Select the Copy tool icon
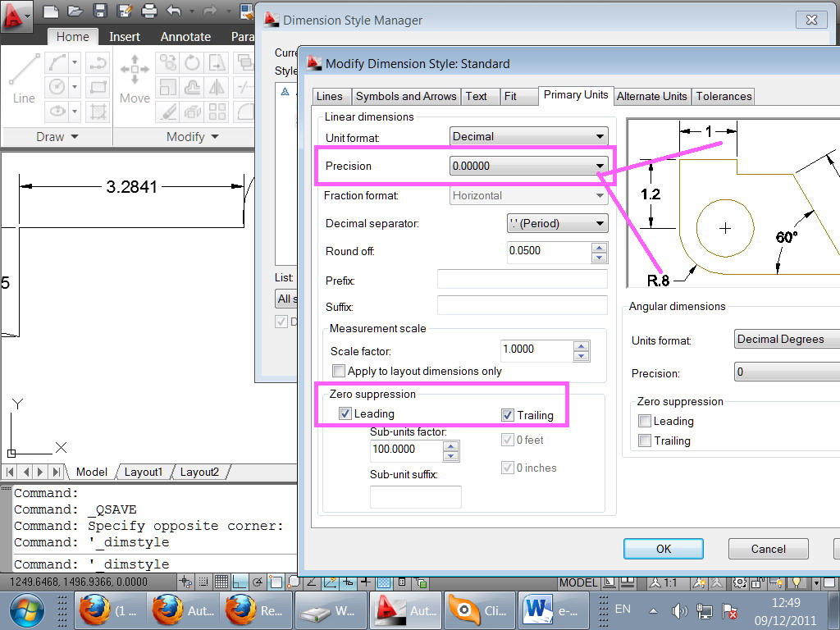Viewport: 840px width, 630px height. (167, 62)
